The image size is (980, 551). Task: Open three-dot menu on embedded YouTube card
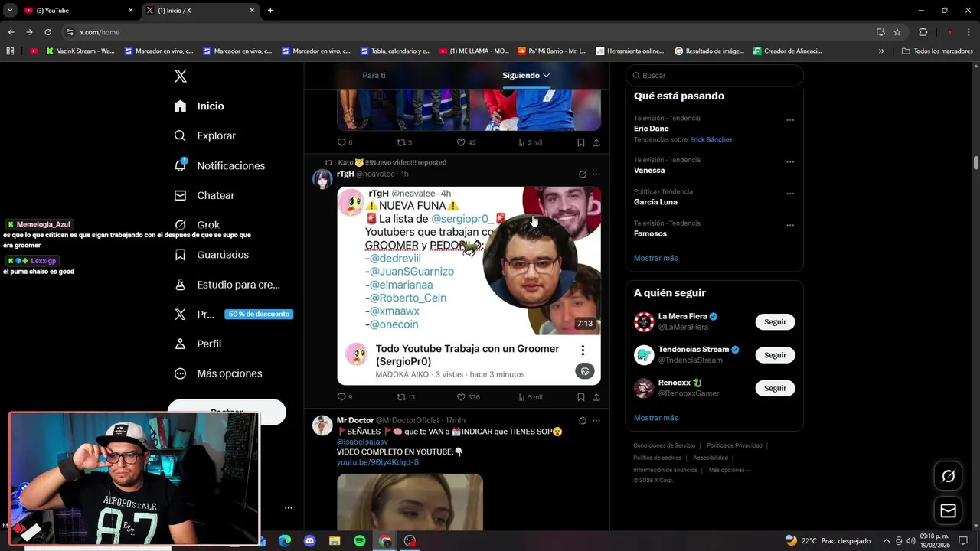[583, 350]
